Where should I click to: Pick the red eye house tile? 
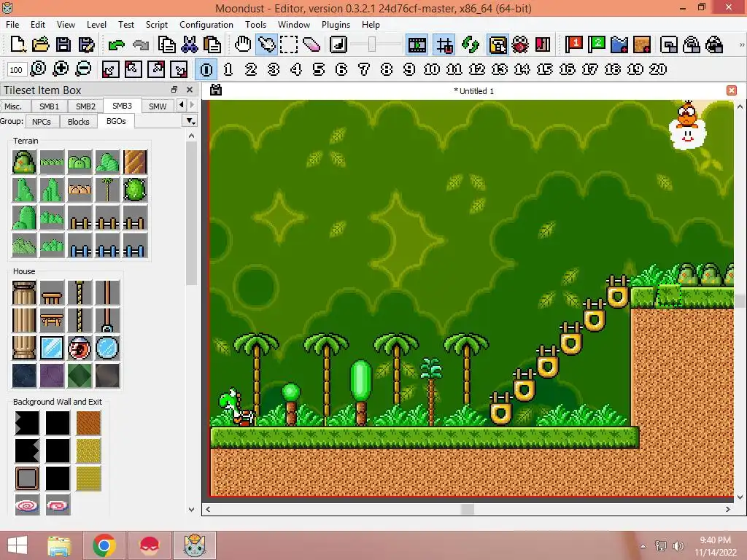pyautogui.click(x=80, y=348)
